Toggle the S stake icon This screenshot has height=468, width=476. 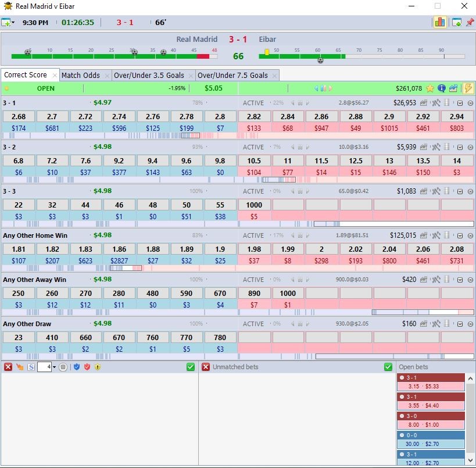(x=31, y=367)
